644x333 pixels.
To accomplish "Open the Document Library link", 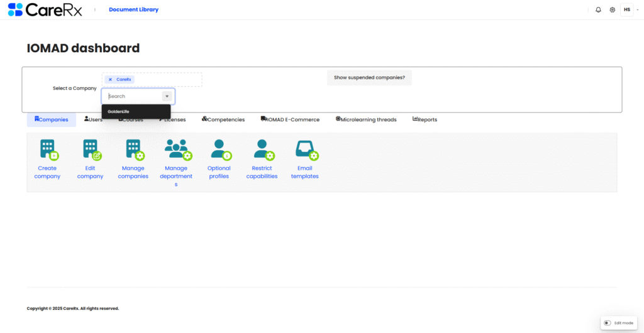I will pos(133,9).
